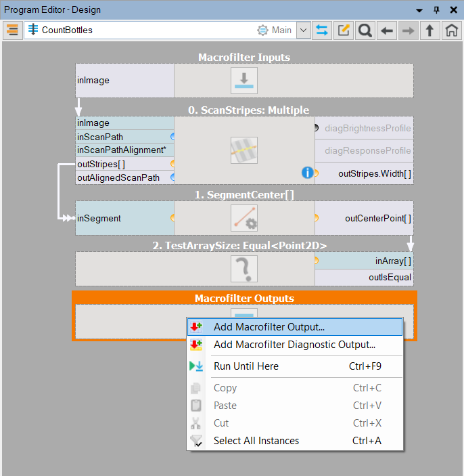Open the macrofilter selector dropdown arrow
Viewport: 464px width, 476px height.
303,30
